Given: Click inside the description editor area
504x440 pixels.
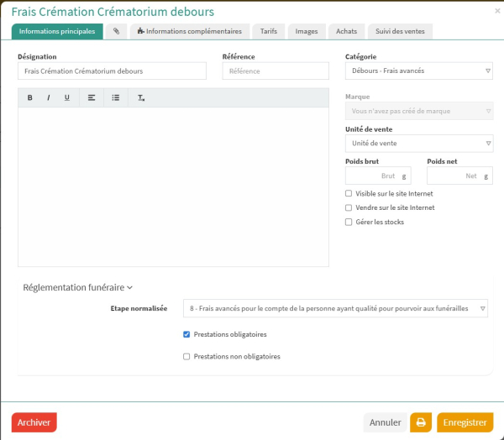Looking at the screenshot, I should 173,186.
